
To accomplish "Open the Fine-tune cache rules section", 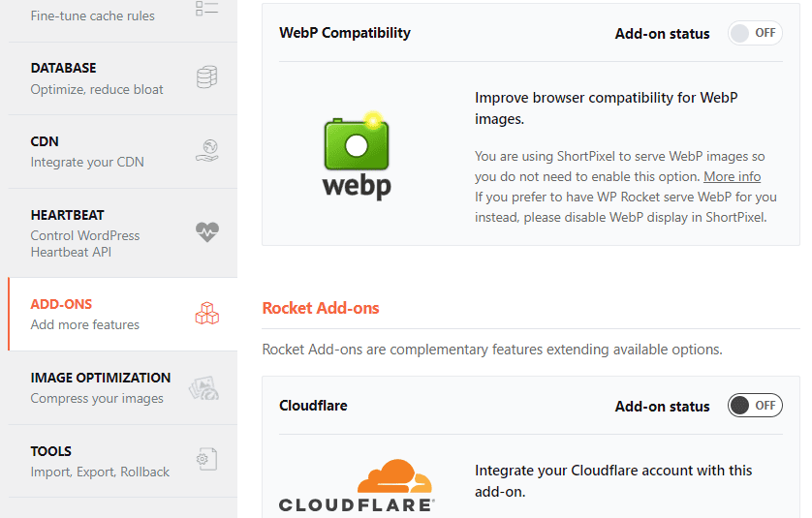I will [123, 19].
